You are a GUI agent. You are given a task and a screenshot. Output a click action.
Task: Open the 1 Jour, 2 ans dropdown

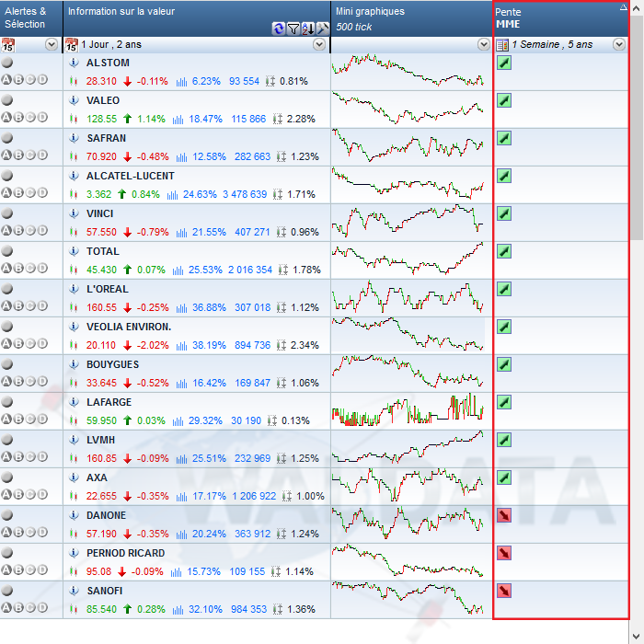tap(319, 44)
